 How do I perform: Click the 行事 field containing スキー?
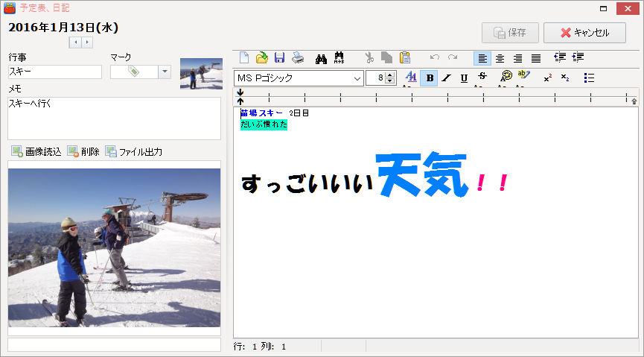[54, 72]
